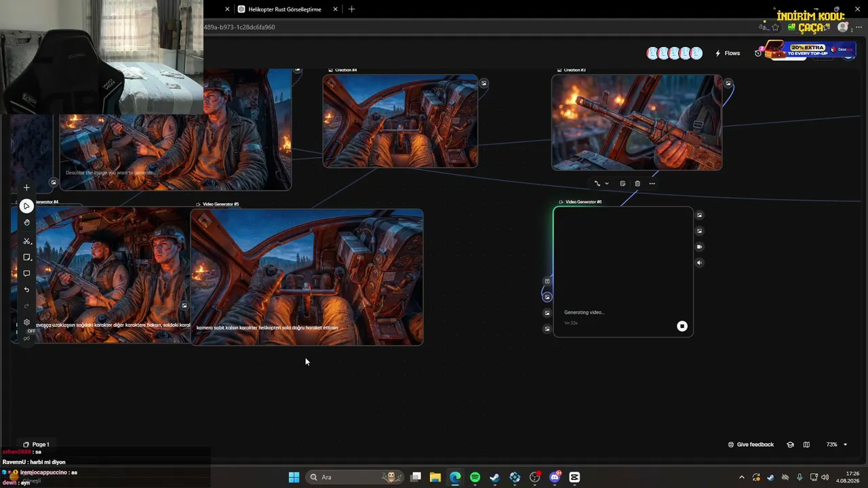Screen dimensions: 868x488
Task: Click the translate page icon in address bar
Action: point(763,27)
